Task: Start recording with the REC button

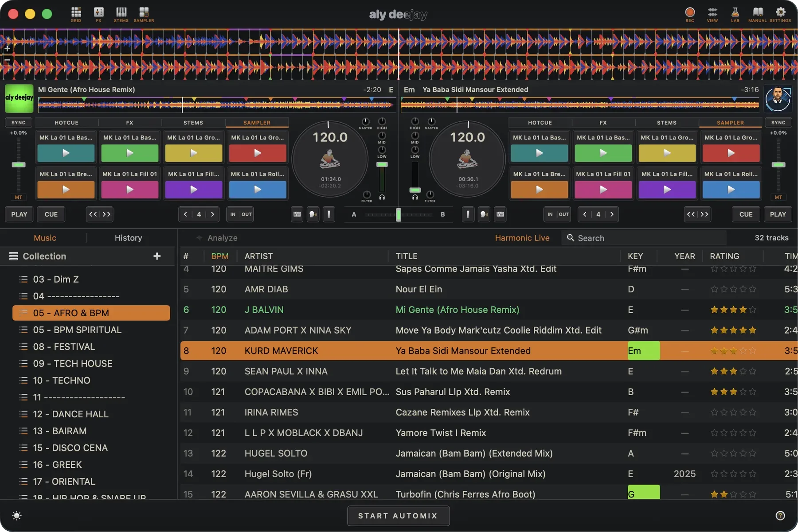Action: click(690, 14)
